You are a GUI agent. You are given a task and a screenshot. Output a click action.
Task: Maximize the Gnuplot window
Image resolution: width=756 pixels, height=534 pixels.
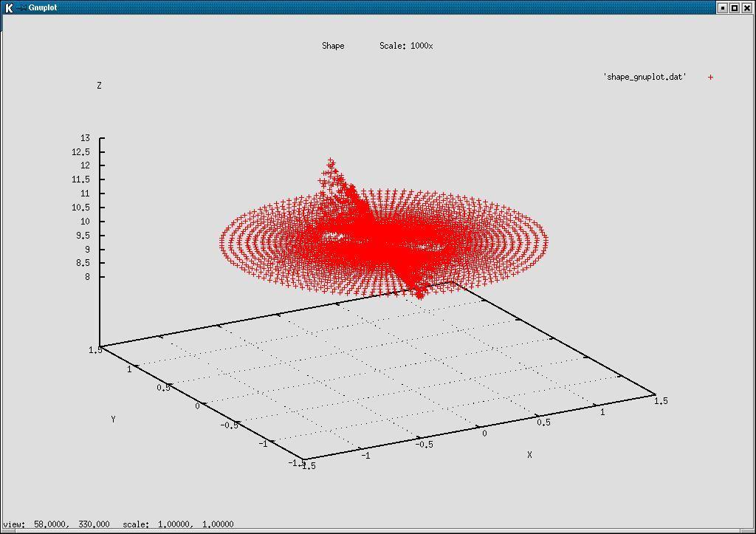[735, 7]
